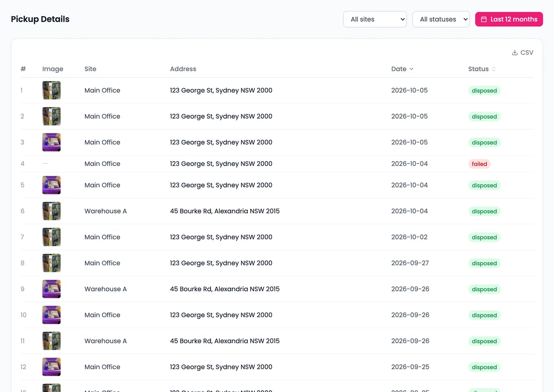Click the Last 12 months button
The image size is (554, 392).
click(509, 19)
